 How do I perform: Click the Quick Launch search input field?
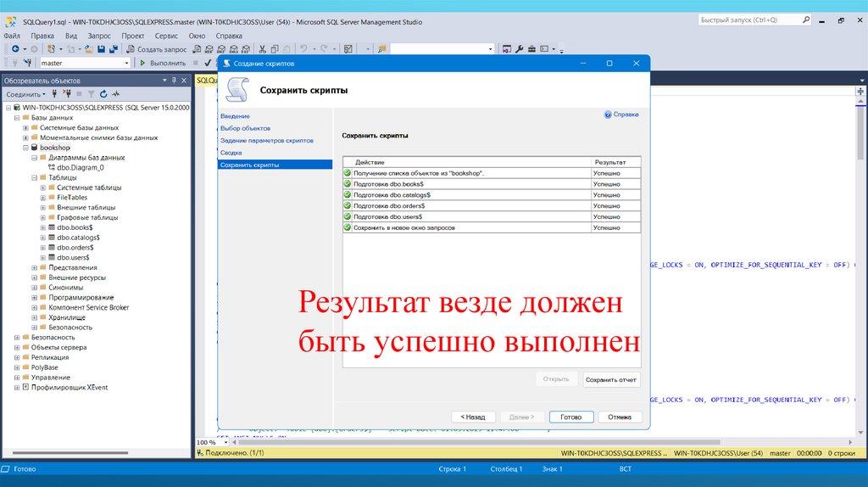point(750,20)
